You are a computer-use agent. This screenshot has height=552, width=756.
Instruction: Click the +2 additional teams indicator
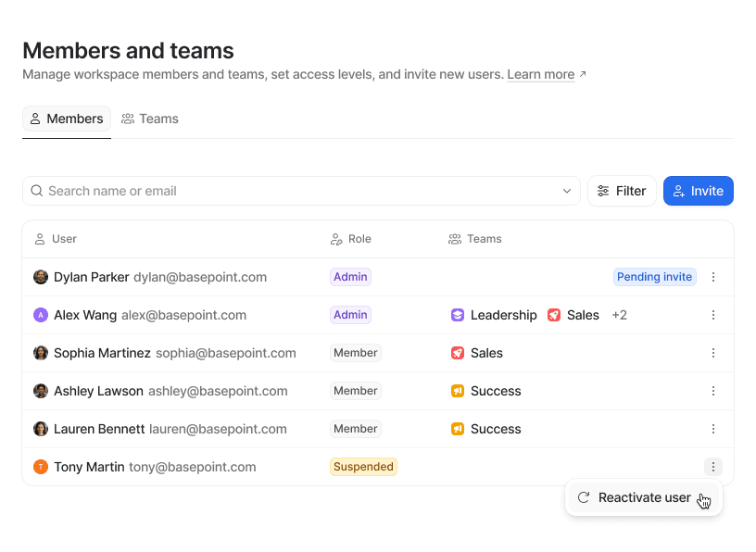pyautogui.click(x=620, y=315)
